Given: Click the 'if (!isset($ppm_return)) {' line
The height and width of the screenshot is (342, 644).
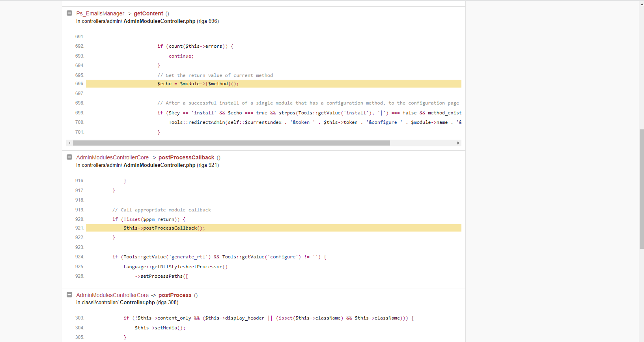Looking at the screenshot, I should (149, 219).
